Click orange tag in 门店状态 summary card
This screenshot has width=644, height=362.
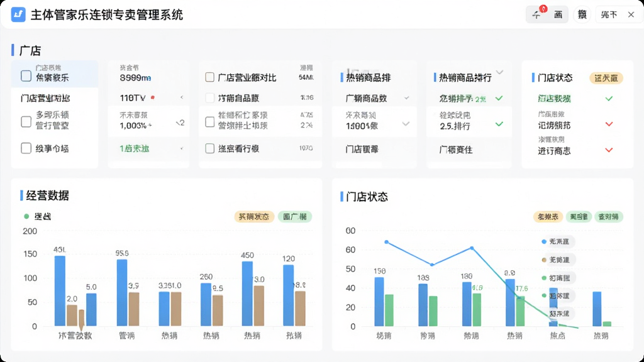606,78
